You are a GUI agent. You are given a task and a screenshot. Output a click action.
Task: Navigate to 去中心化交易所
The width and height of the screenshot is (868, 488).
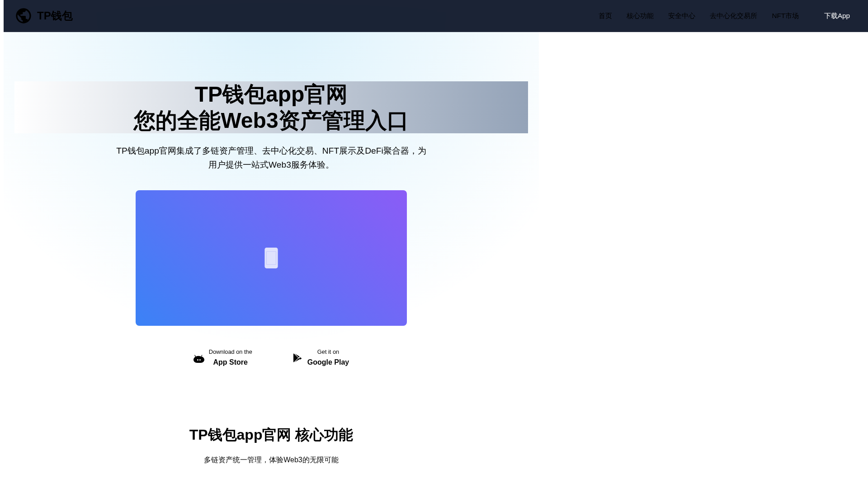point(733,16)
